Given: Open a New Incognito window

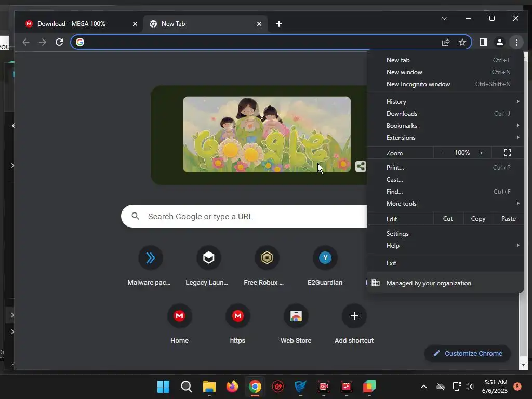Looking at the screenshot, I should (445, 84).
